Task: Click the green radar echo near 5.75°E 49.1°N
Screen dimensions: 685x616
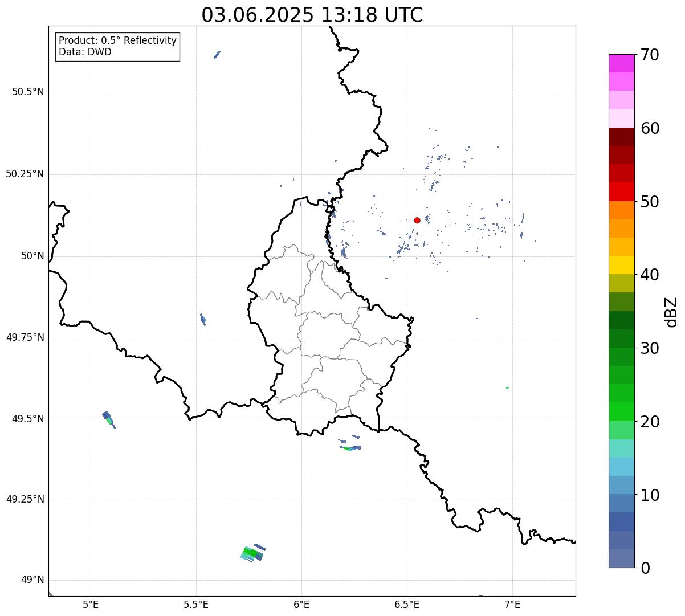Action: (x=252, y=552)
